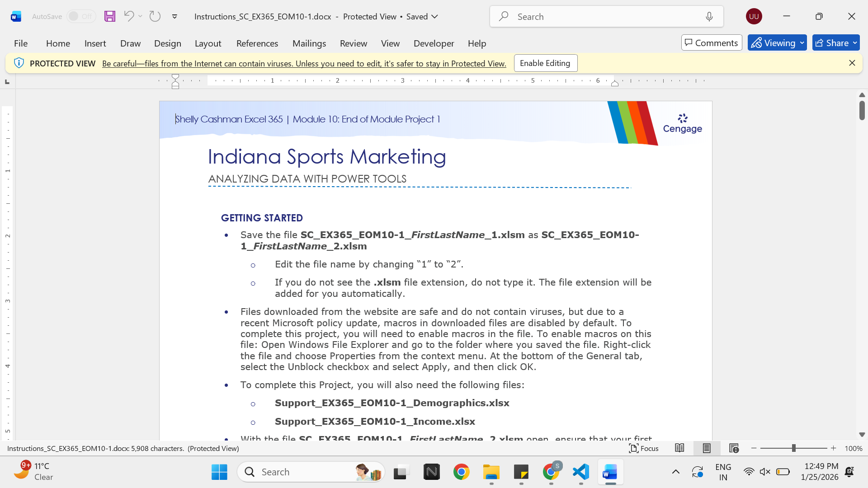Click Enable Editing button
This screenshot has width=868, height=488.
tap(545, 63)
